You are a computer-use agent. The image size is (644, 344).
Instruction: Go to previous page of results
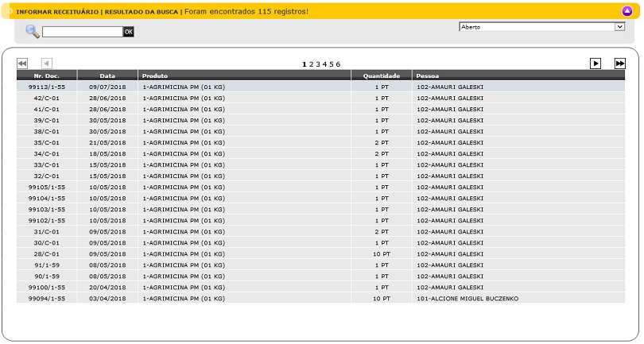(46, 64)
